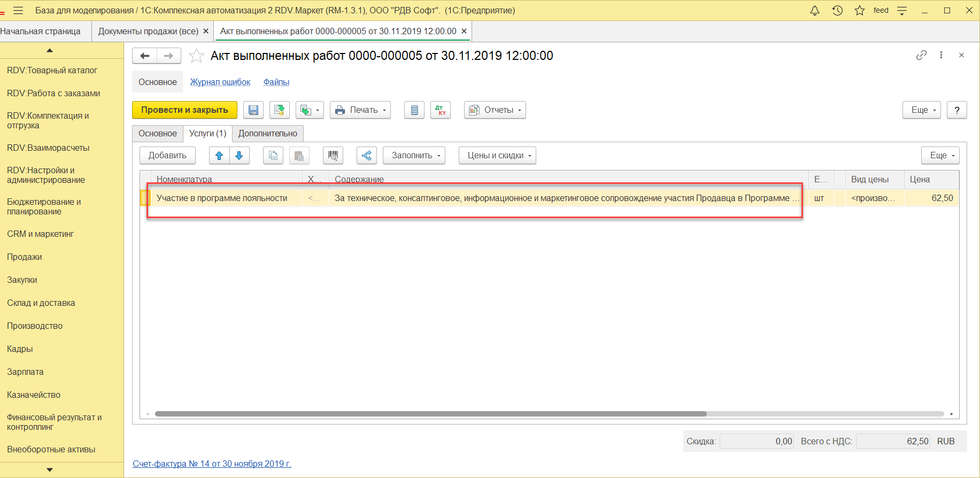Click the blue stacked-list icon beside Печать
The width and height of the screenshot is (980, 478).
[414, 110]
